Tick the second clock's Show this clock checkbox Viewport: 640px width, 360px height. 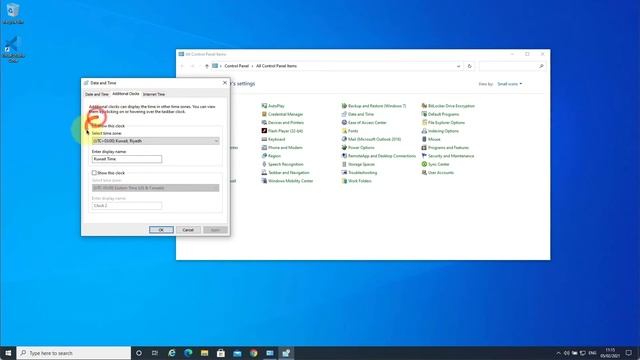coord(94,173)
